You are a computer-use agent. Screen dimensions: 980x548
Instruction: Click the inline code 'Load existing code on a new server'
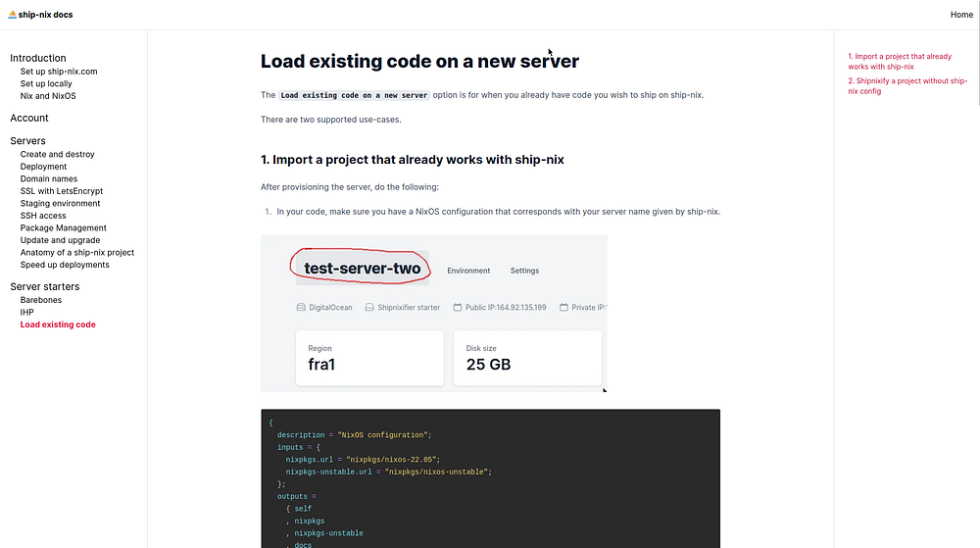(354, 96)
